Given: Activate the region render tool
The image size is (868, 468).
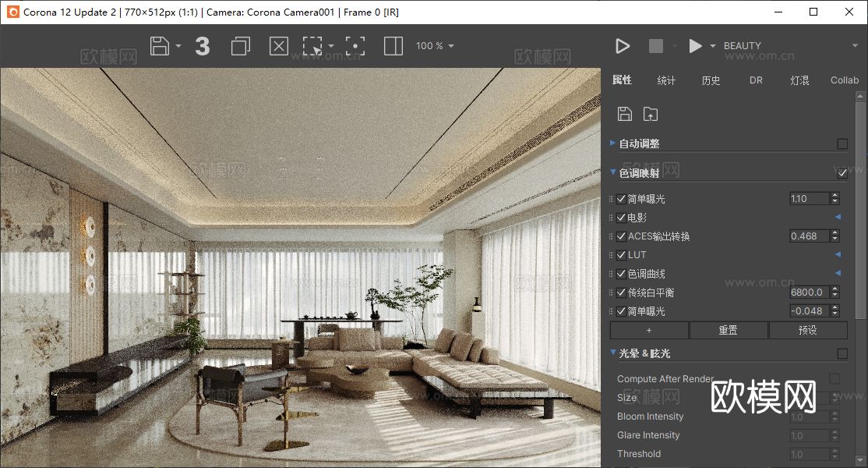Looking at the screenshot, I should [x=313, y=46].
